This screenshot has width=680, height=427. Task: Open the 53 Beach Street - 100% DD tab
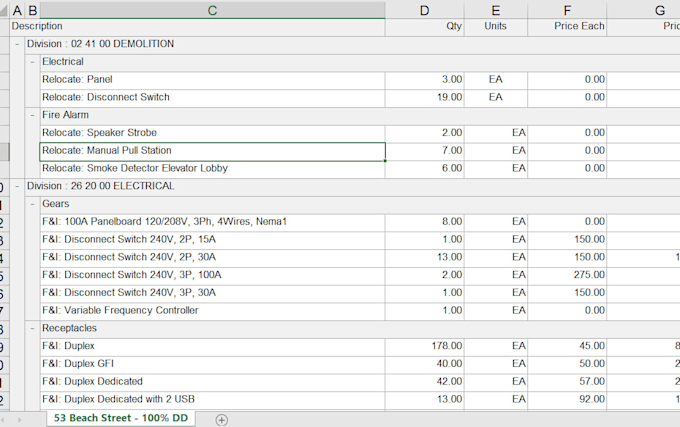tap(121, 418)
